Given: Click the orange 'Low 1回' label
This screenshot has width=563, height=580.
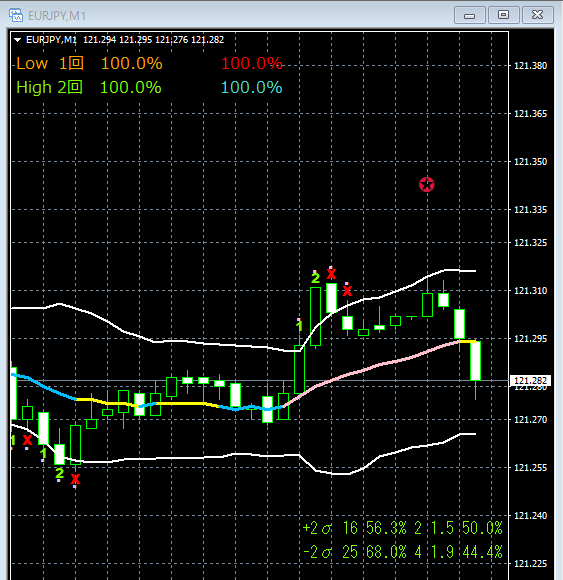Looking at the screenshot, I should coord(50,64).
